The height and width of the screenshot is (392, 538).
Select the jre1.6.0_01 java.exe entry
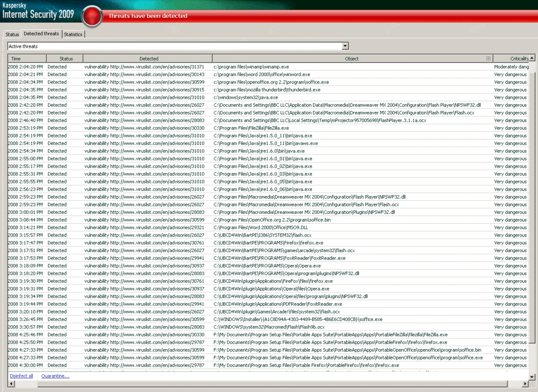(263, 159)
